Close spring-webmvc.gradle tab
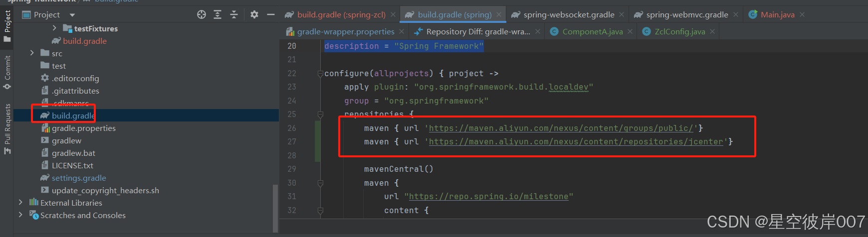Screen dimensions: 868x237 click(x=736, y=14)
